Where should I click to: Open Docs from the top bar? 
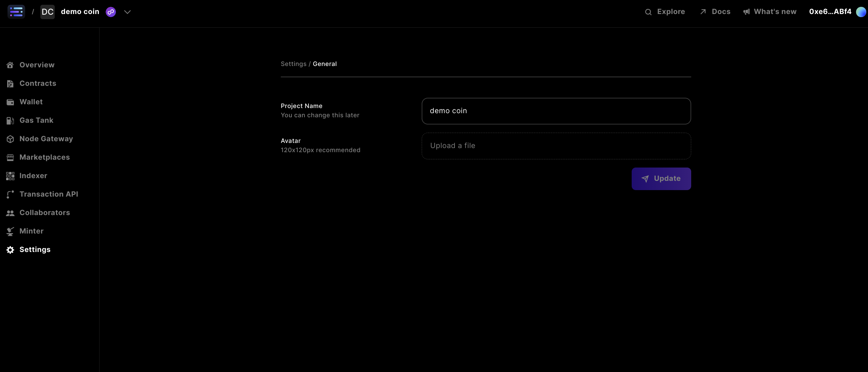click(x=714, y=11)
